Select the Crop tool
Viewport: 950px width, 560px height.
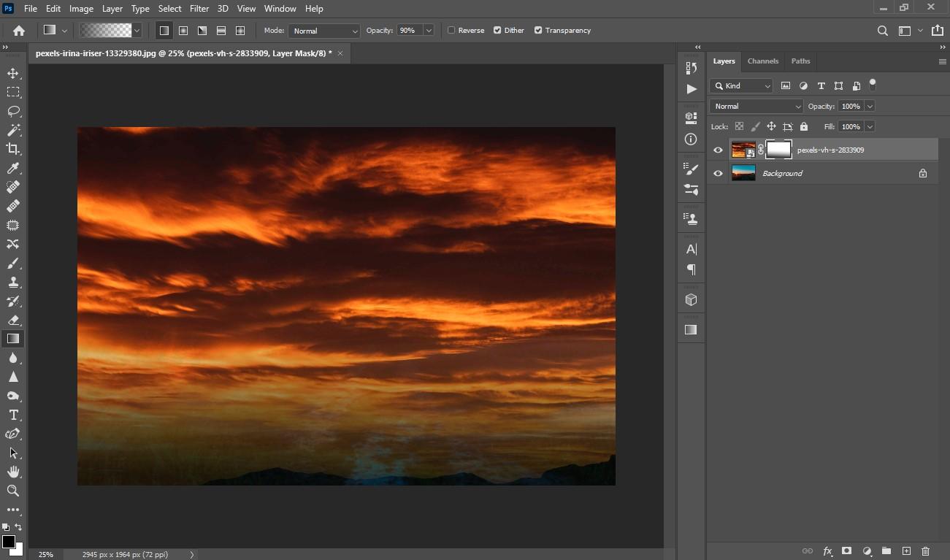point(13,149)
